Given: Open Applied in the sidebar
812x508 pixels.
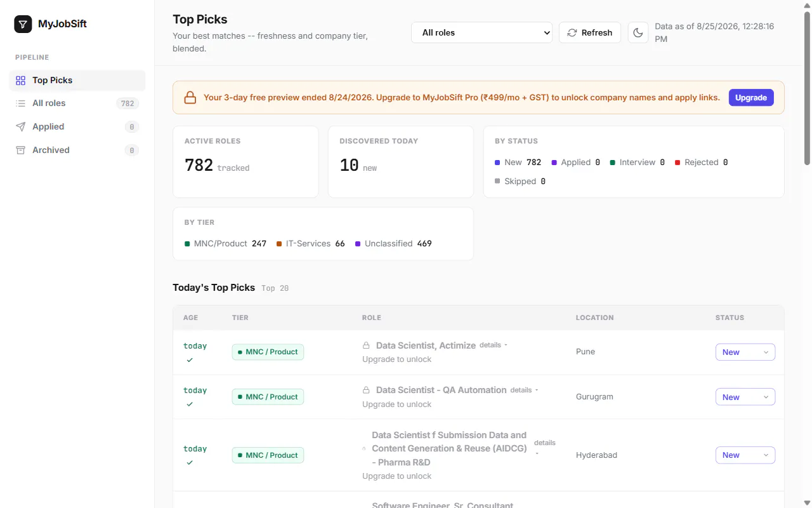Looking at the screenshot, I should pos(77,126).
